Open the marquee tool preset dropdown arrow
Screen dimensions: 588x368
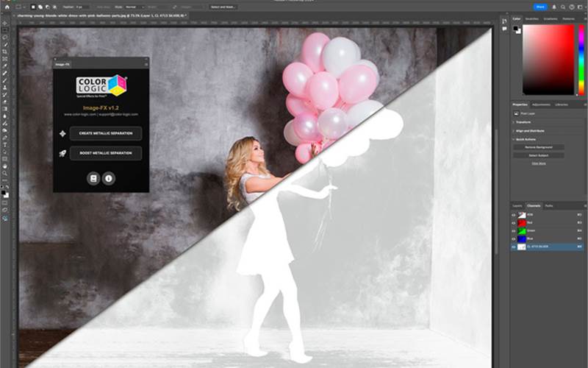(x=24, y=7)
